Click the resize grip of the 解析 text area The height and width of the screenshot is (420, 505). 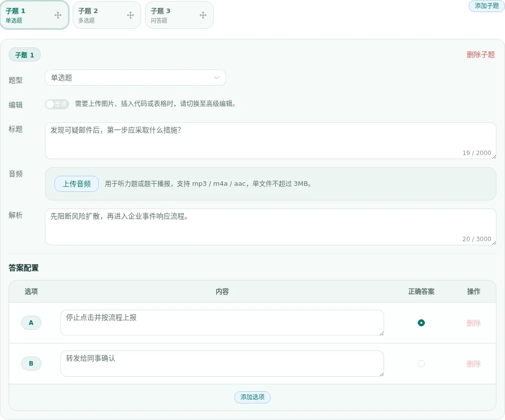[x=494, y=243]
